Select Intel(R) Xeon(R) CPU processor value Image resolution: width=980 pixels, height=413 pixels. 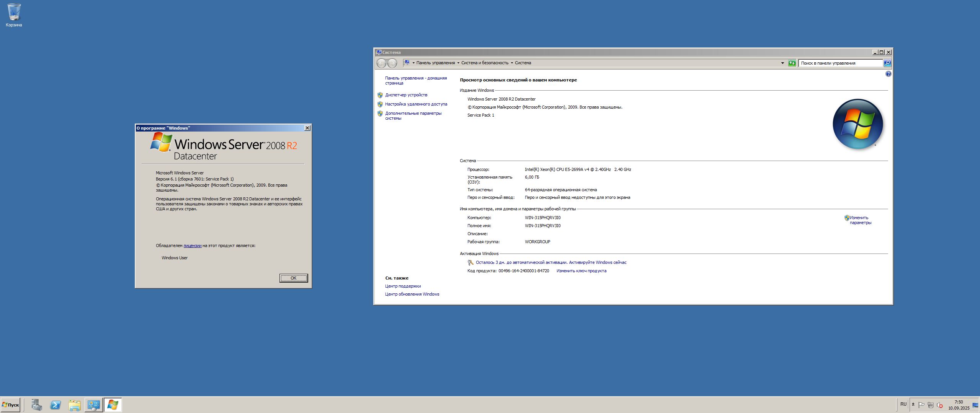[x=578, y=169]
